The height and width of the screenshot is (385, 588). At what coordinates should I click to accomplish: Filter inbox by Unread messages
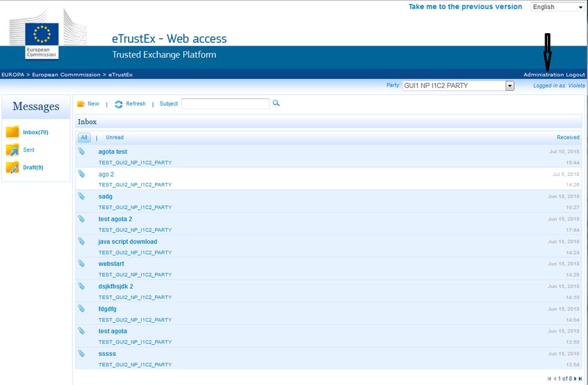pyautogui.click(x=114, y=137)
